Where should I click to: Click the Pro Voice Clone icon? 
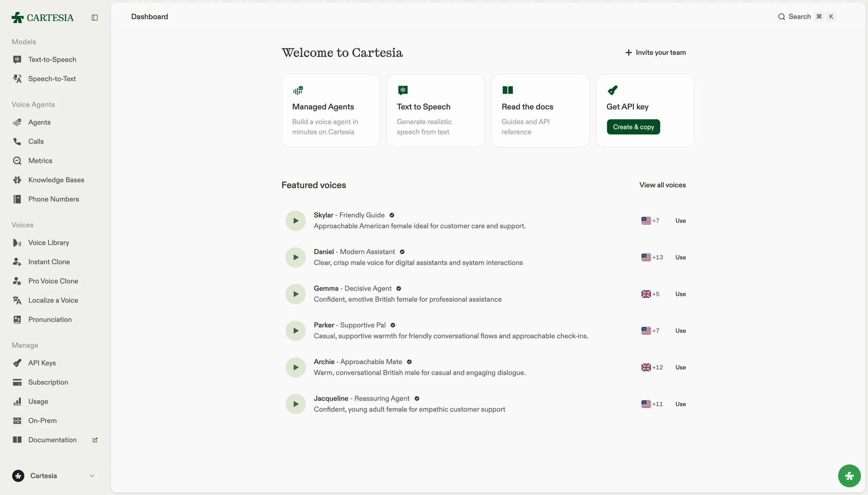17,281
